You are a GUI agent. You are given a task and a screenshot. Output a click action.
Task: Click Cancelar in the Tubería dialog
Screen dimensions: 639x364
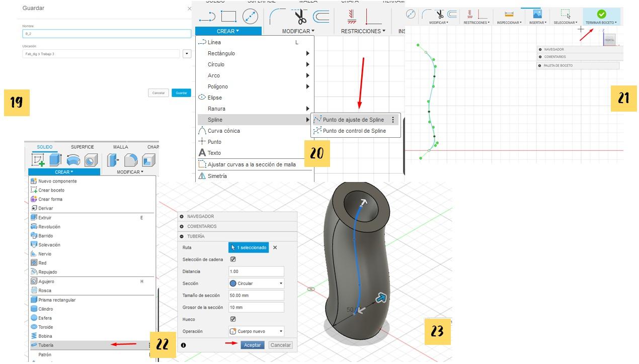(x=280, y=345)
